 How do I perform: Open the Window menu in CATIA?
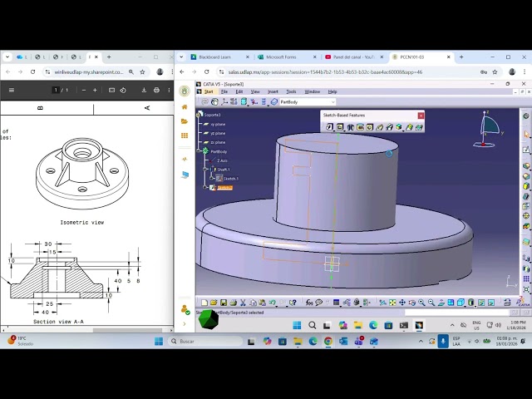point(313,91)
